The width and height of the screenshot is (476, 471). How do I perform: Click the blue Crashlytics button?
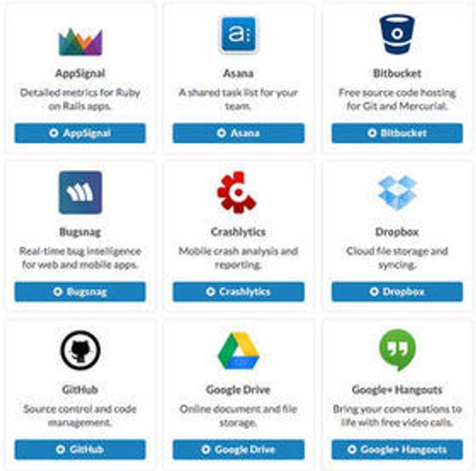[239, 292]
